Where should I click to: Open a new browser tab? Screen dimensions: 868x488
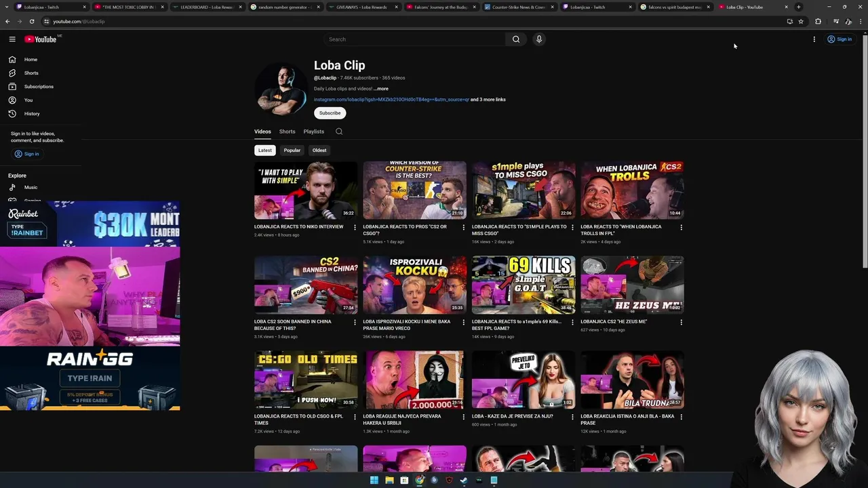pos(798,7)
